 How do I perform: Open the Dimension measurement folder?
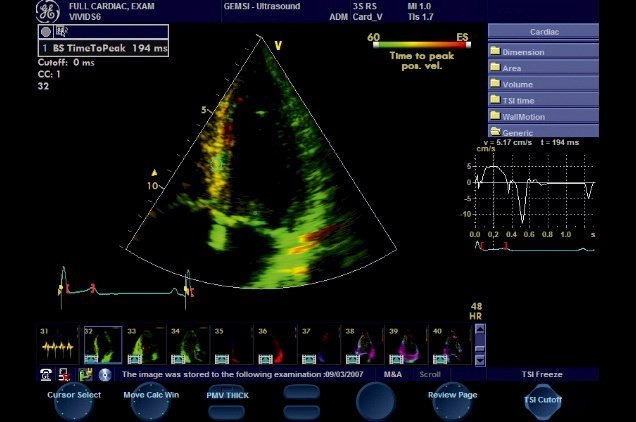pos(543,50)
